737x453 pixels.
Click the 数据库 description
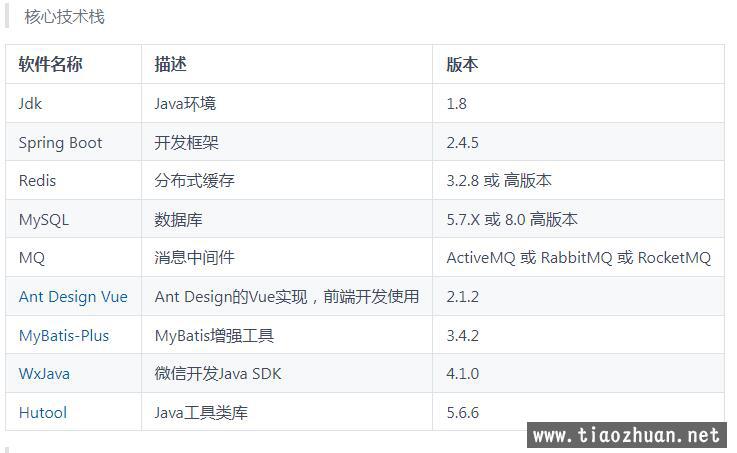179,219
